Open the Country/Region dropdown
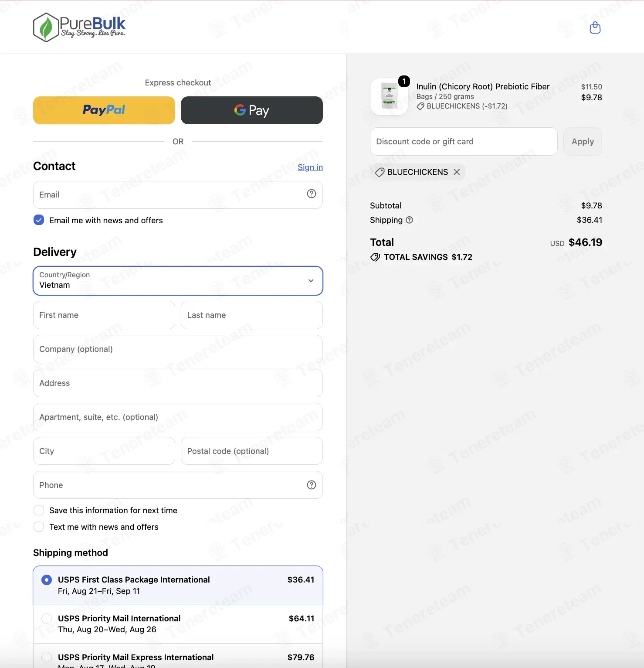 [178, 281]
